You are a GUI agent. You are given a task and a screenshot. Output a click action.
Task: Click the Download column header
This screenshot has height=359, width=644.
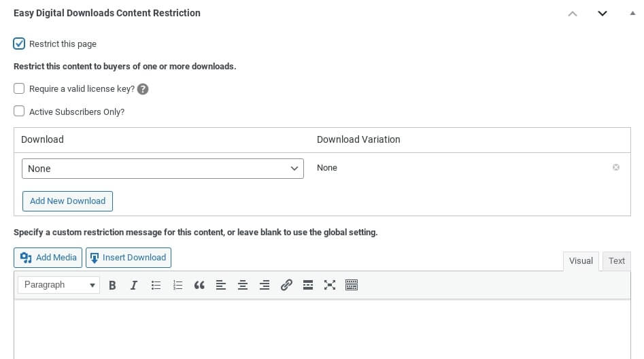coord(42,139)
